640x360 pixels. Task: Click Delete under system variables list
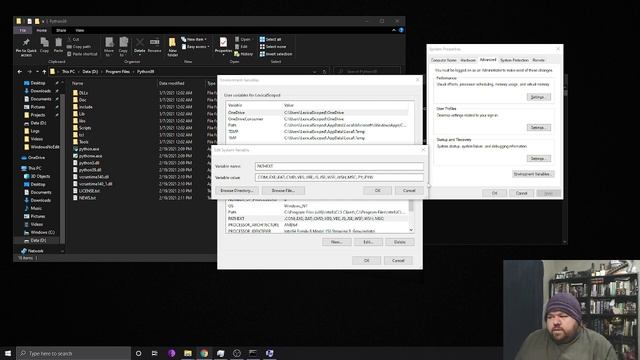tap(400, 242)
